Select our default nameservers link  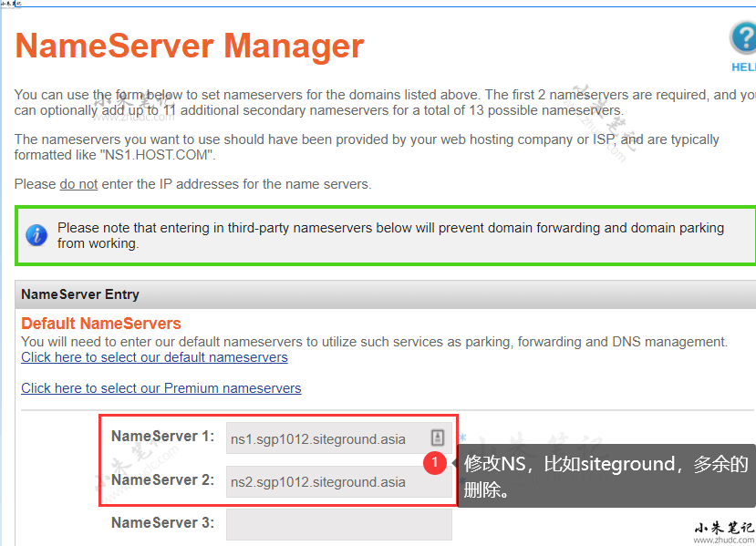154,357
